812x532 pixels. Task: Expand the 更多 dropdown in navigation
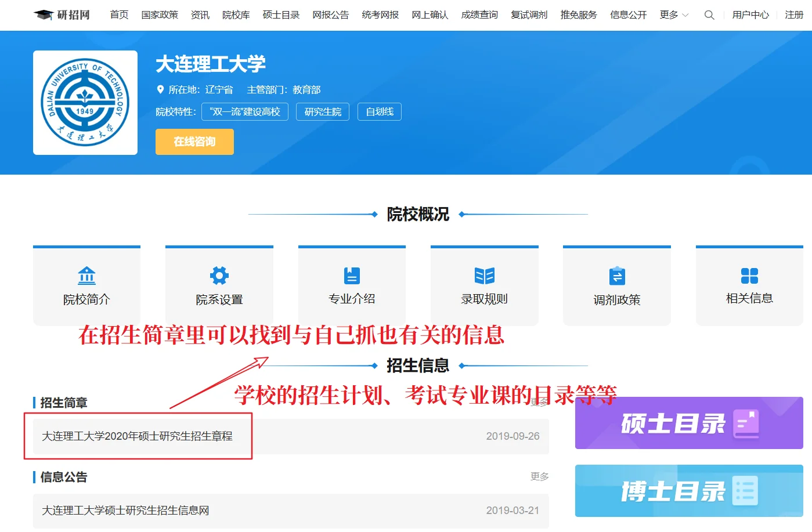point(674,15)
